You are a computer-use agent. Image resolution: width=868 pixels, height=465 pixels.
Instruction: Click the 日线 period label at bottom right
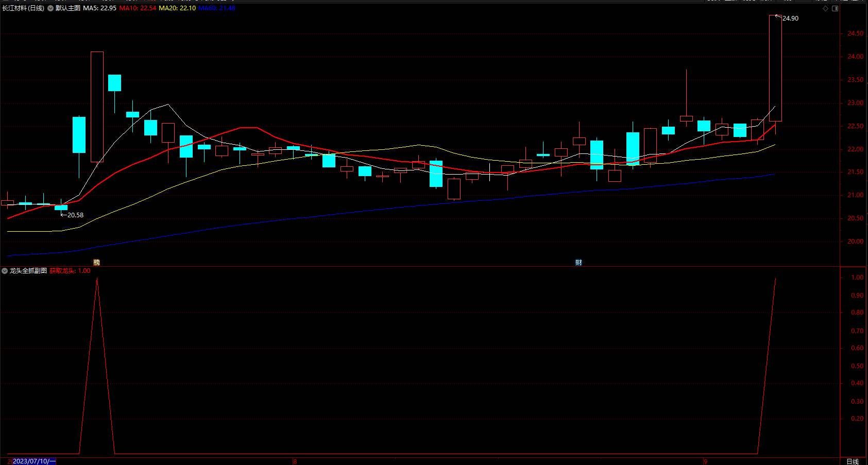[x=853, y=461]
